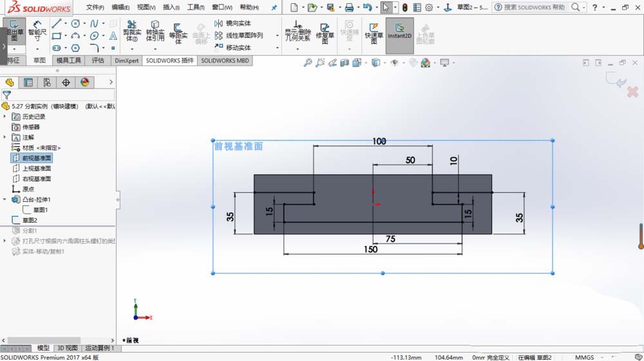Open the 编辑(E) Edit menu
The image size is (644, 361).
pos(120,7)
